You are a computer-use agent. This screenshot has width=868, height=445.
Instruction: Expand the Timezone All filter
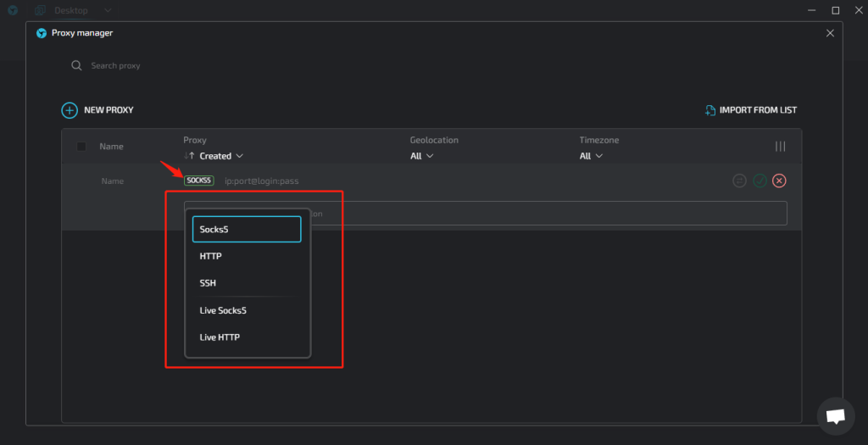(x=591, y=156)
